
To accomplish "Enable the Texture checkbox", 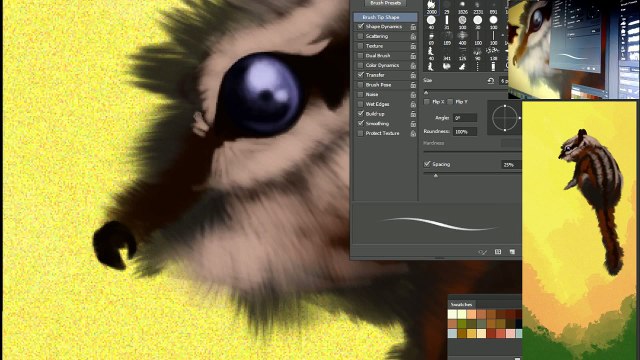I will pos(360,46).
